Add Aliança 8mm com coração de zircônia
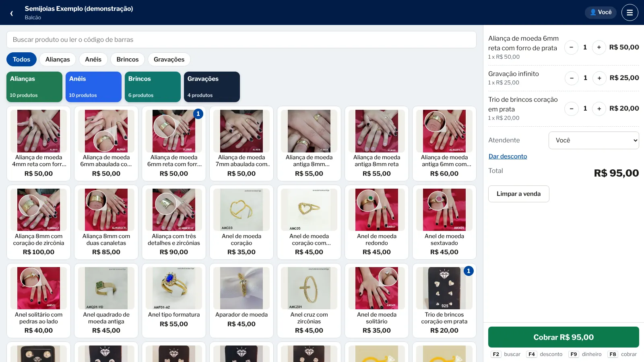This screenshot has height=362, width=644. pos(39,222)
